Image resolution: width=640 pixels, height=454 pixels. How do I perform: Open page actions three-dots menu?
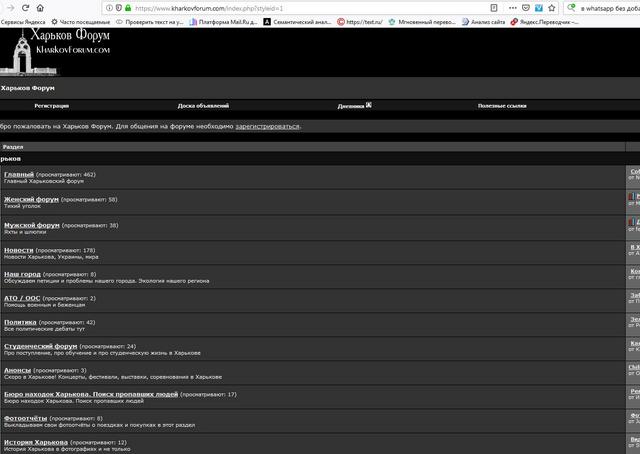tap(513, 8)
